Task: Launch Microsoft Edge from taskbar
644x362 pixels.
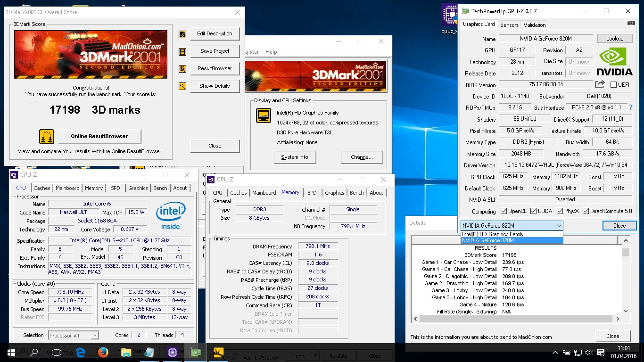Action: click(80, 353)
